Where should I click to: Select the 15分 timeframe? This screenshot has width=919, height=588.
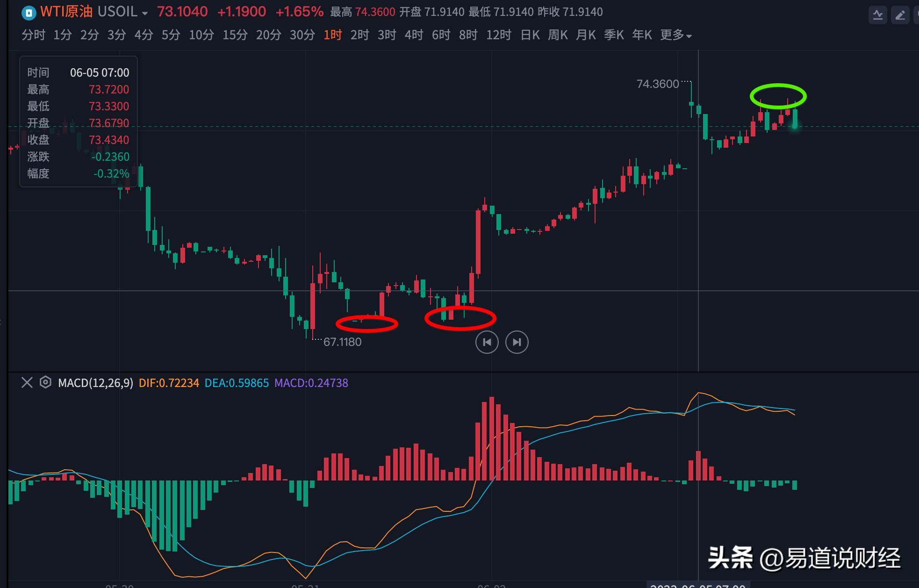pos(235,35)
